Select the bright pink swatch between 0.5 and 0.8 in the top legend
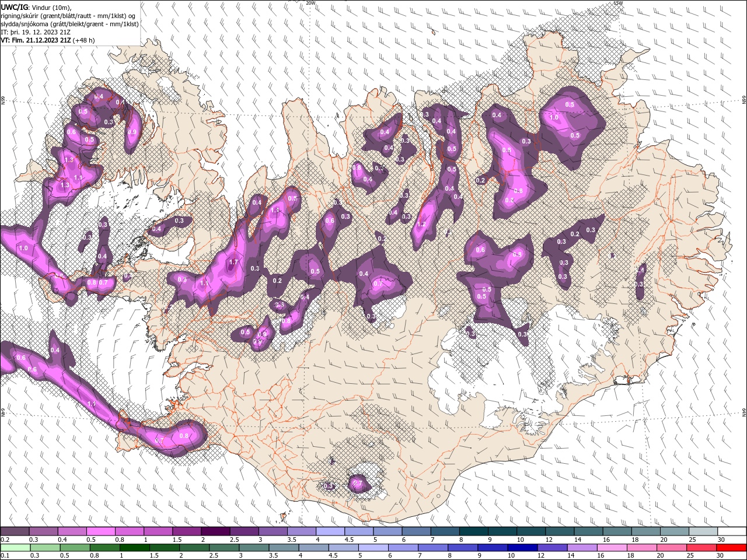This screenshot has width=747, height=560. click(x=100, y=531)
